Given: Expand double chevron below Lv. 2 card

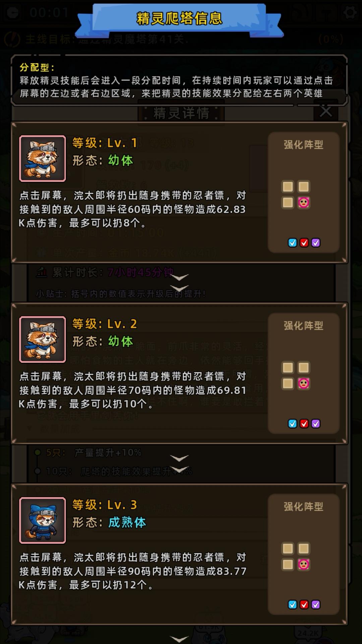Looking at the screenshot, I should pos(180,464).
